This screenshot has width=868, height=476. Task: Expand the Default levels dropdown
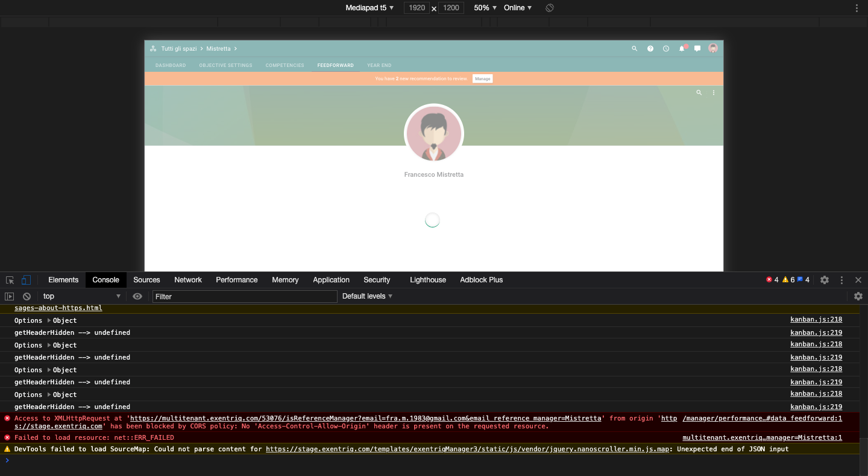pyautogui.click(x=367, y=296)
